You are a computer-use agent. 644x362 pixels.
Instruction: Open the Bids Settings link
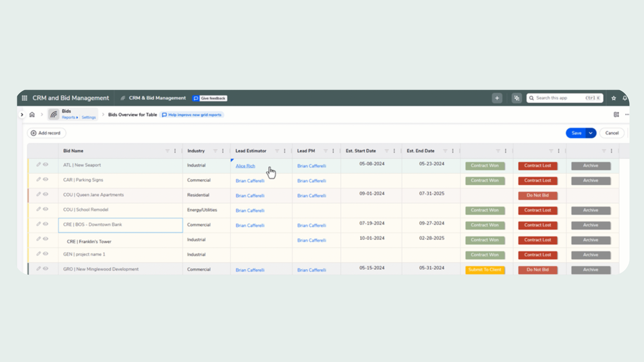pos(89,117)
